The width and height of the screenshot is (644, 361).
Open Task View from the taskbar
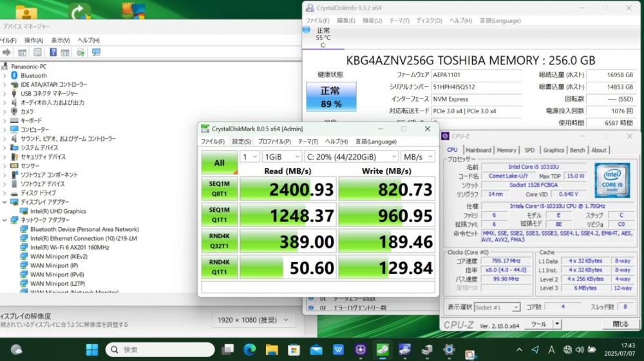tap(227, 349)
